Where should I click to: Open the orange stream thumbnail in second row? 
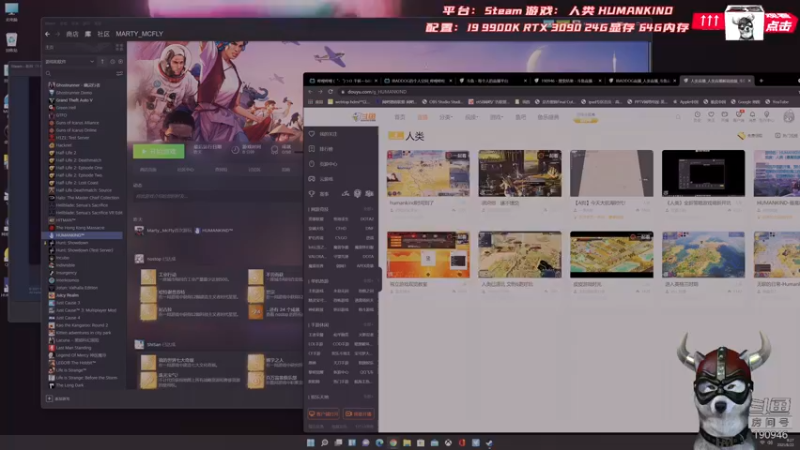pos(428,255)
